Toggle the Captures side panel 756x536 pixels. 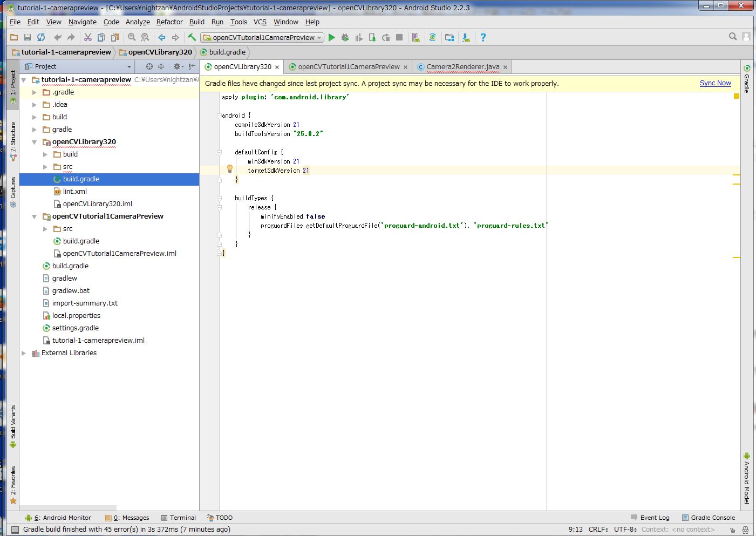(x=13, y=192)
